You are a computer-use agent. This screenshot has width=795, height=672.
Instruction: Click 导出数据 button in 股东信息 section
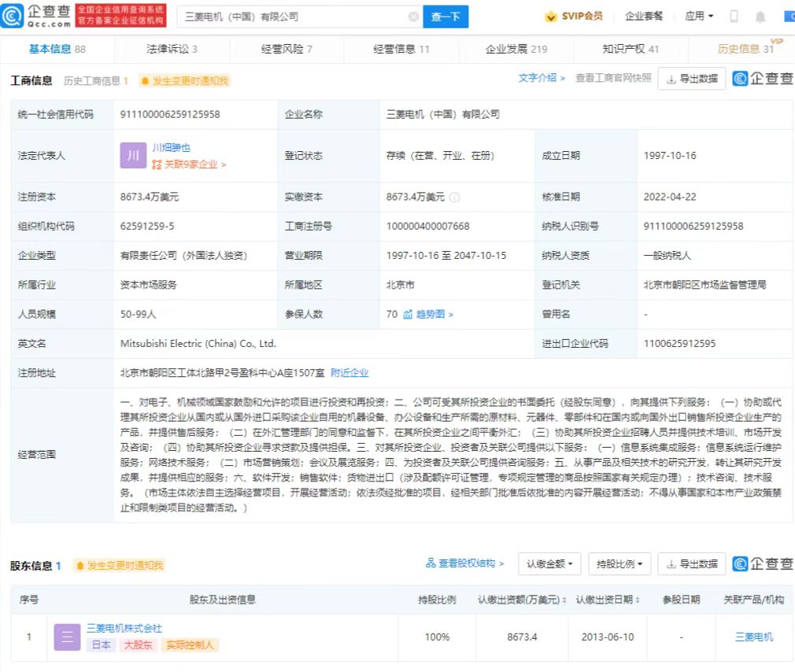click(692, 564)
